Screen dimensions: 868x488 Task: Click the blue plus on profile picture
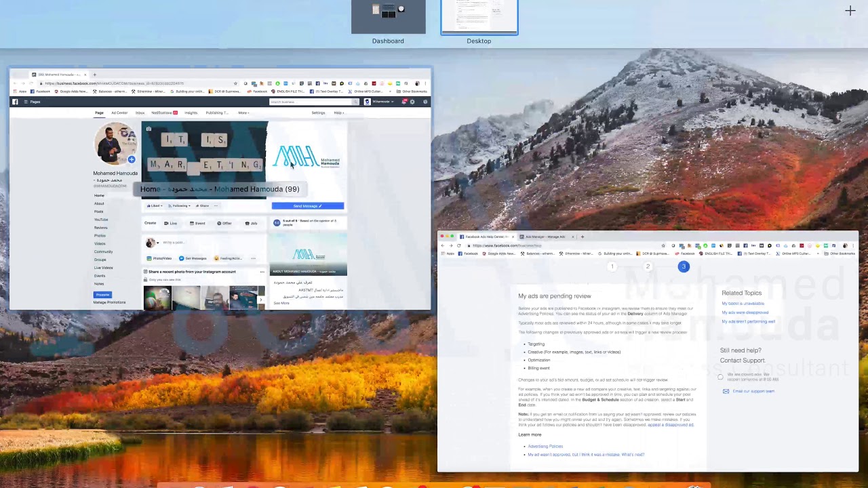(132, 160)
